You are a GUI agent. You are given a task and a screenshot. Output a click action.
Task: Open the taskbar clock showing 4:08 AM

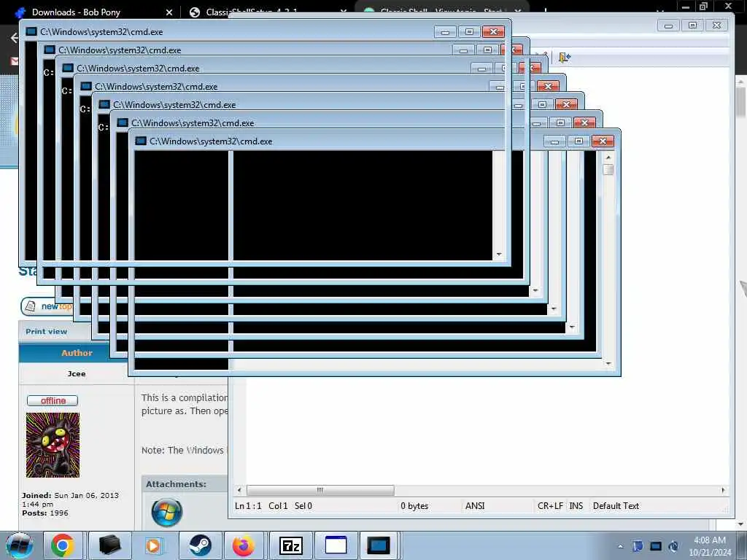709,546
